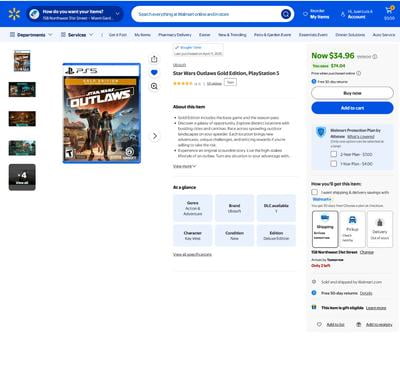Click the Add to registry link
Image resolution: width=400 pixels, height=387 pixels.
pos(379,324)
